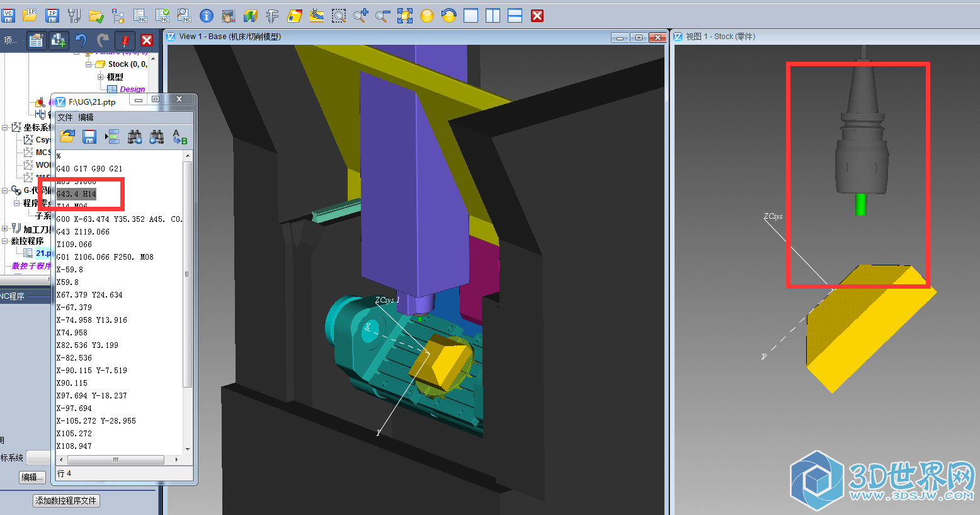
Task: Click the hand-over-screen toolbar icon
Action: (229, 16)
